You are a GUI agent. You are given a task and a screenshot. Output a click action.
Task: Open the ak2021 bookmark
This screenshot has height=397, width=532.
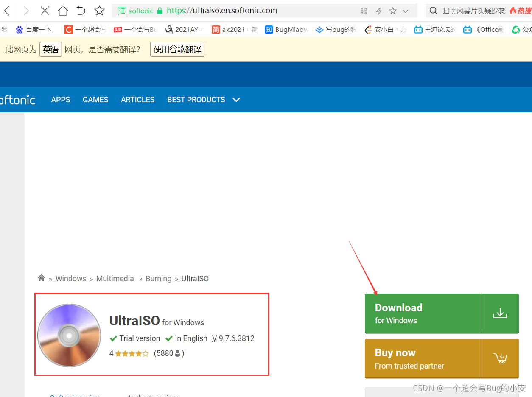point(235,30)
